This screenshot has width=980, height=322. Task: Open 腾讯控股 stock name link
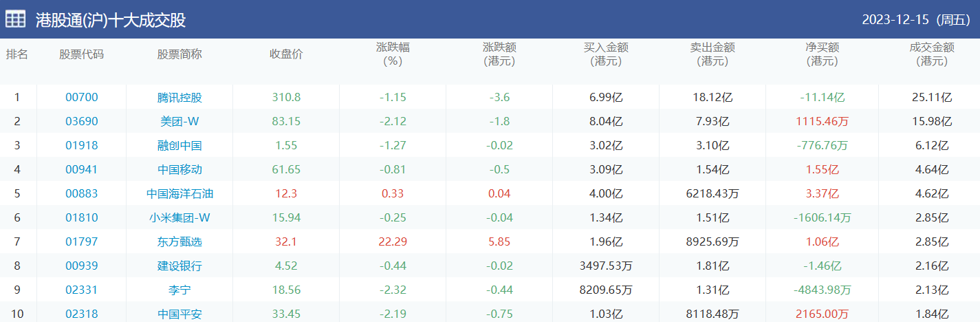point(179,98)
